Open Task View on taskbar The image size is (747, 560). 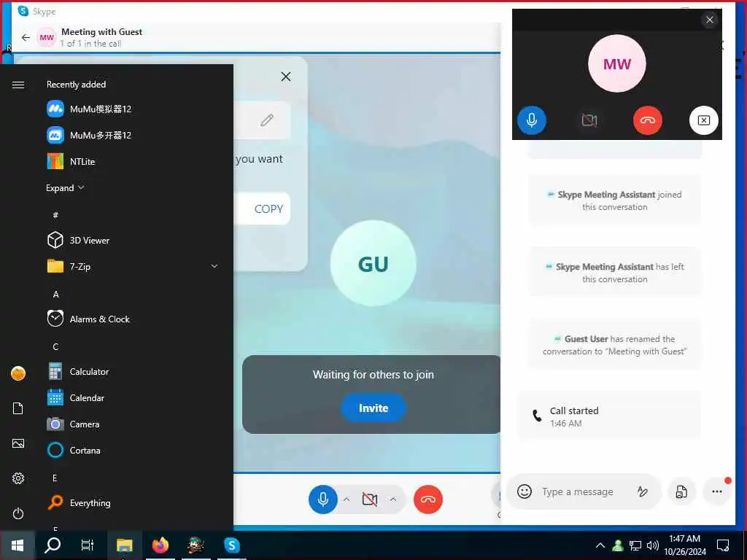click(x=88, y=545)
